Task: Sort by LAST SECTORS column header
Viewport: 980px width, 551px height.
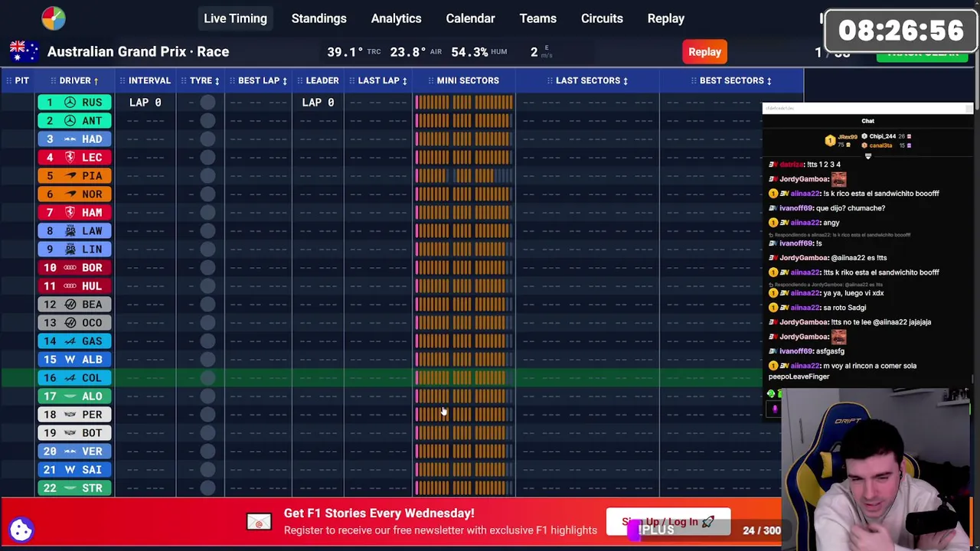Action: 588,80
